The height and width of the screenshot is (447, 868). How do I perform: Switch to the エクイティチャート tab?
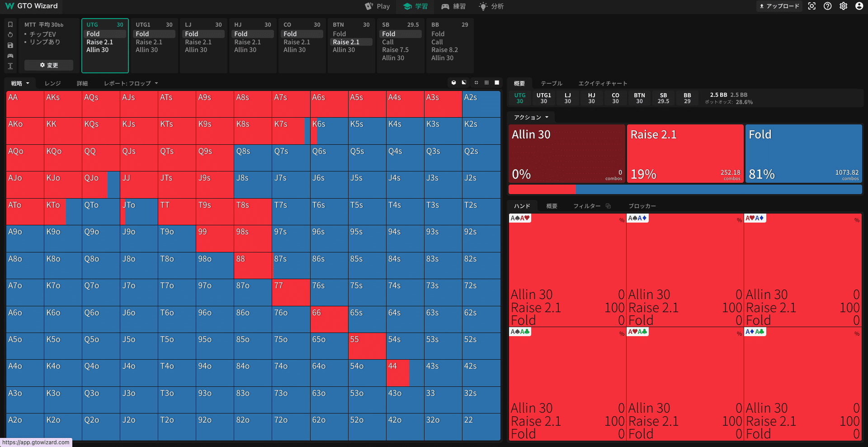[603, 84]
